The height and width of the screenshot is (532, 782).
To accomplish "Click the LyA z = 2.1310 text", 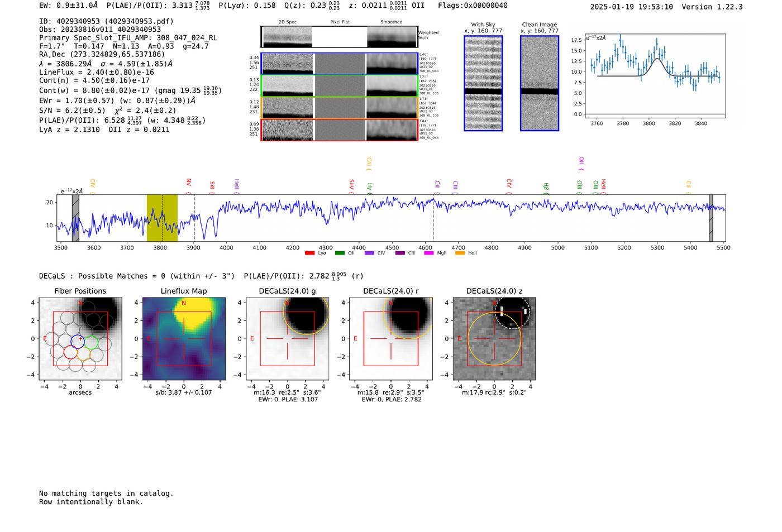I will [x=69, y=130].
